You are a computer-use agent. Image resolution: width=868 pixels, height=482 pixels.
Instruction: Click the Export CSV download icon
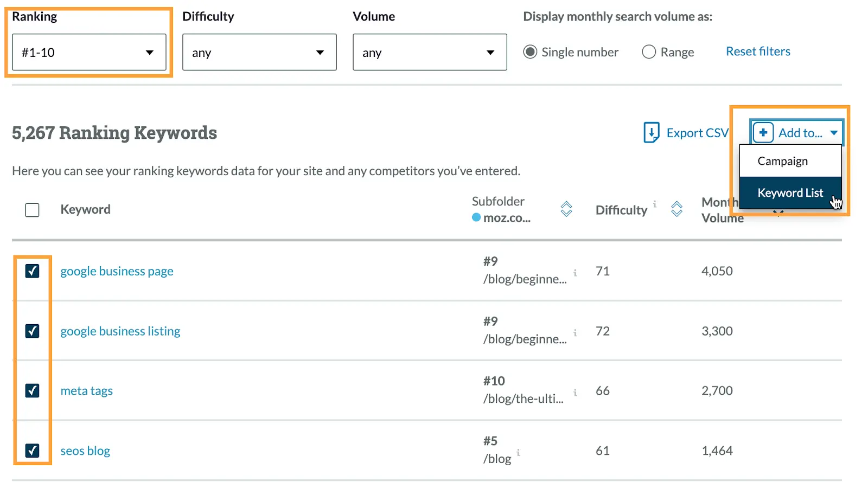pyautogui.click(x=651, y=133)
